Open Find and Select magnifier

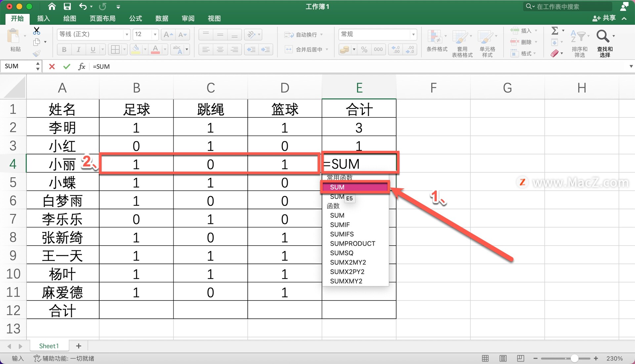coord(605,43)
